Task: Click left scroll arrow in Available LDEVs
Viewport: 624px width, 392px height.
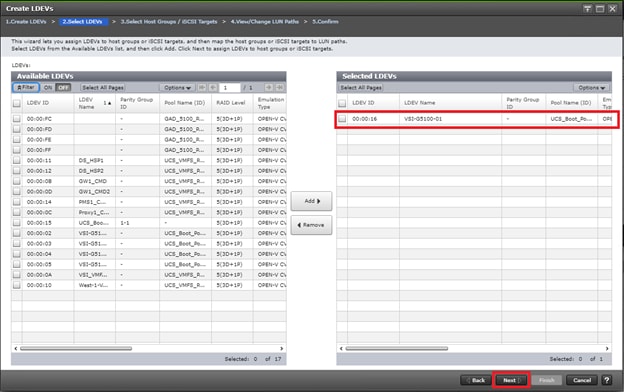Action: 16,348
